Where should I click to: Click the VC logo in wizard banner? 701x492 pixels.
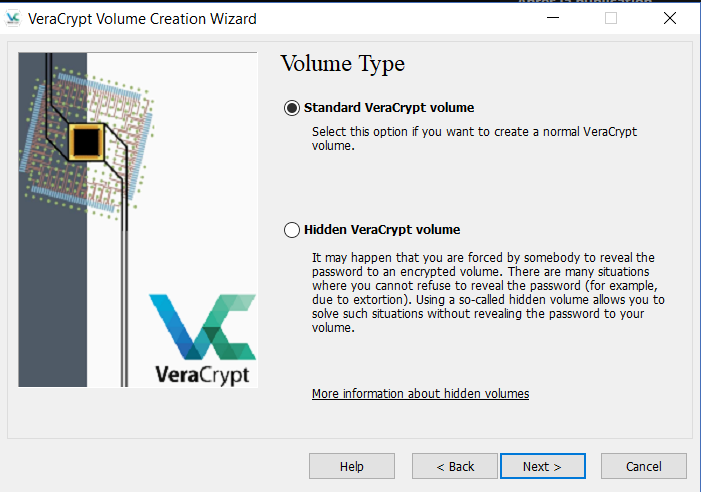(203, 328)
